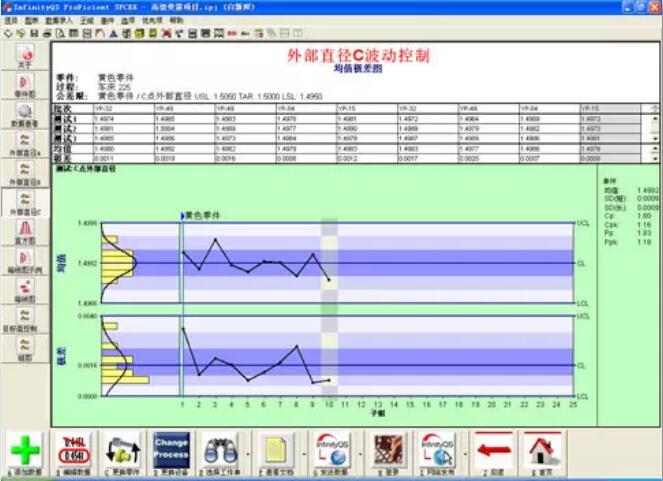Click the 更换零件 change part button
Image resolution: width=663 pixels, height=481 pixels.
(x=122, y=454)
